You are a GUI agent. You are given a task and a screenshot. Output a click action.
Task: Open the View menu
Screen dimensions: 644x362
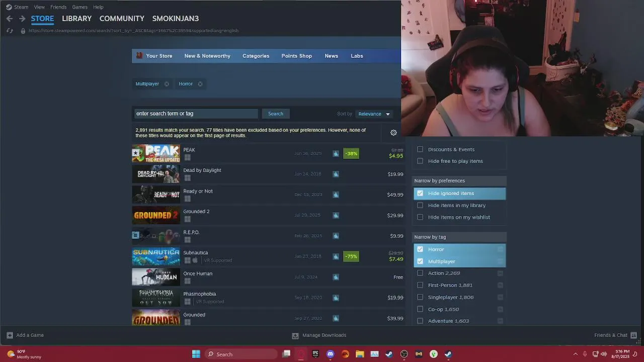pos(39,7)
